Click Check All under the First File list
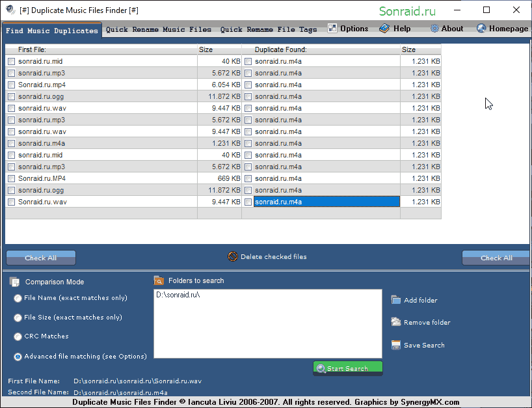 pyautogui.click(x=41, y=258)
